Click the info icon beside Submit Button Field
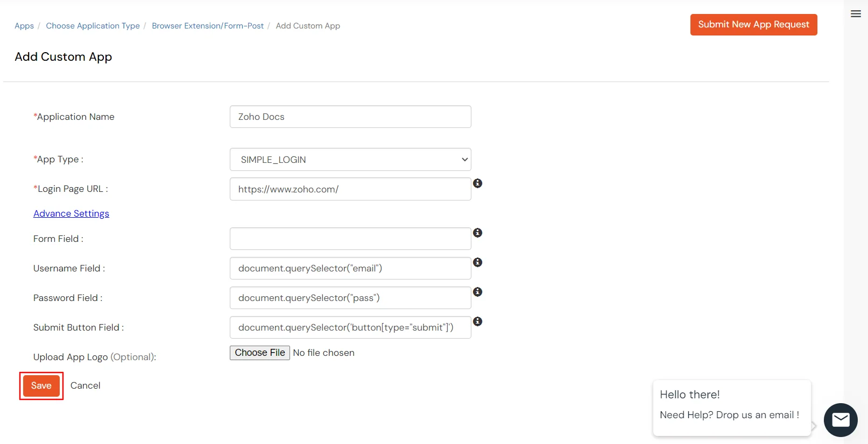Screen dimensions: 868x444 [x=477, y=321]
